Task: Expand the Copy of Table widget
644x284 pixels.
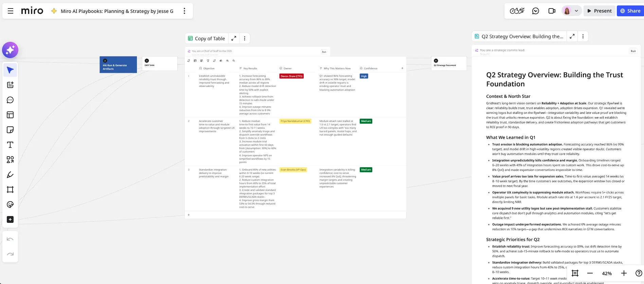Action: (234, 38)
